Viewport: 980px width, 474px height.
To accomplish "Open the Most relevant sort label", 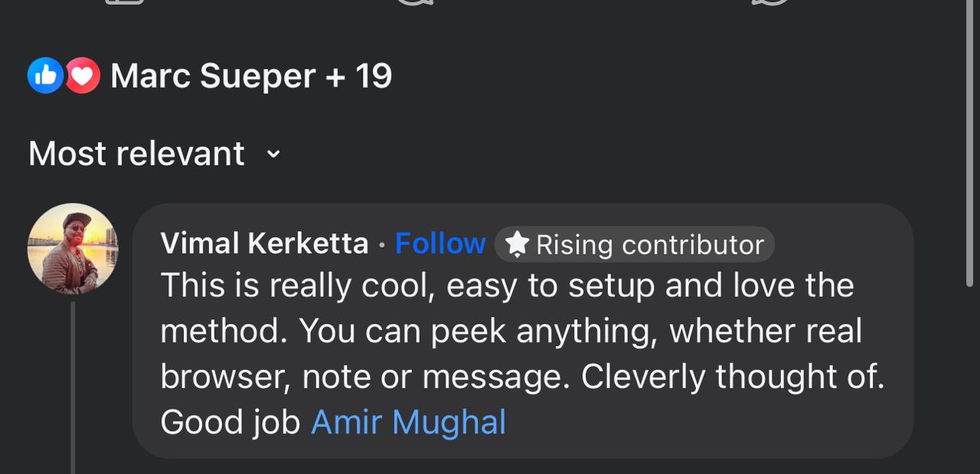I will tap(136, 154).
